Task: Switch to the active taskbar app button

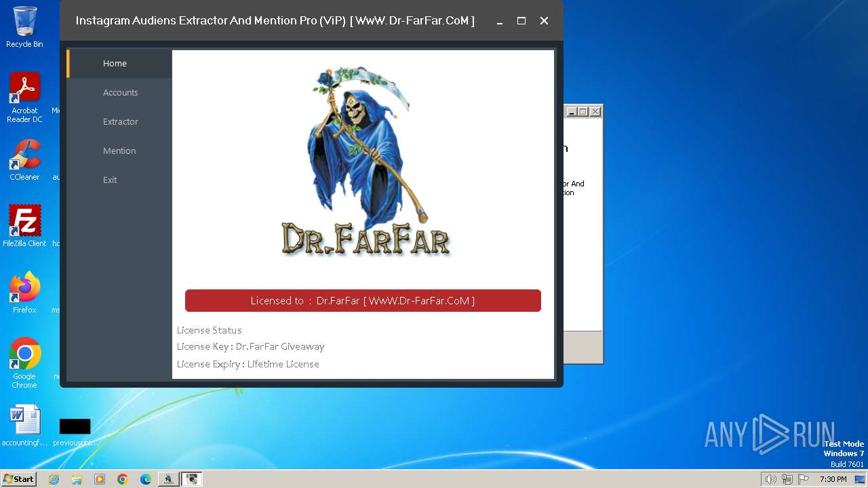Action: tap(192, 479)
